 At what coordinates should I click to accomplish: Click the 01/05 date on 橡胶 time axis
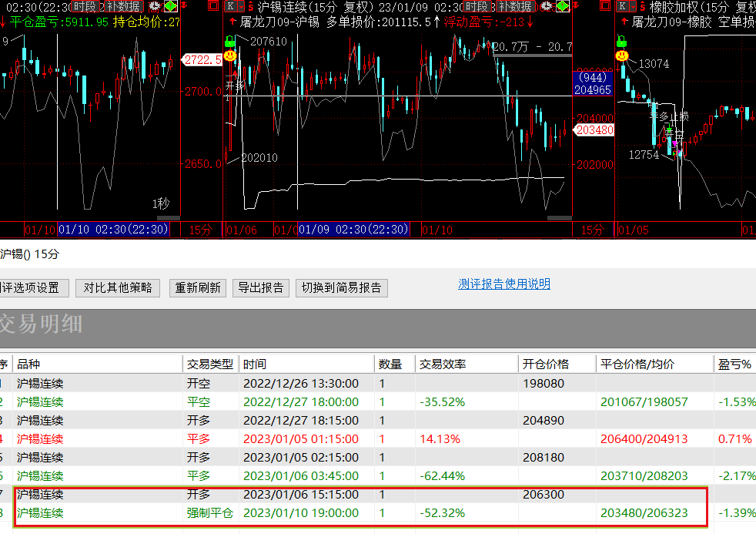(x=633, y=230)
